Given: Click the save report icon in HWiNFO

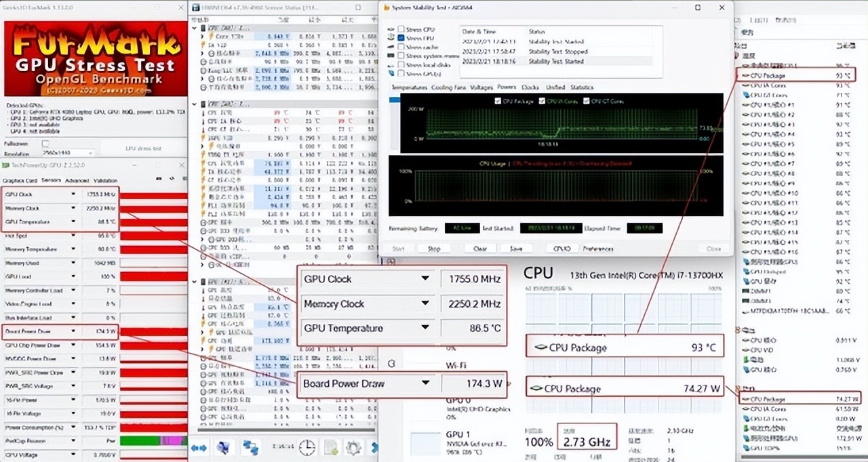Looking at the screenshot, I should point(330,447).
